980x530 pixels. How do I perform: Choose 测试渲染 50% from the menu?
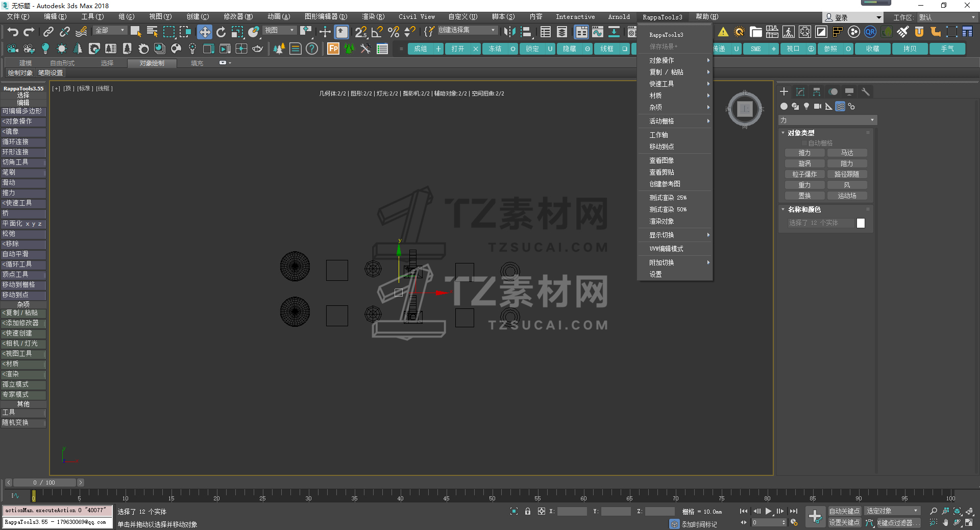668,209
